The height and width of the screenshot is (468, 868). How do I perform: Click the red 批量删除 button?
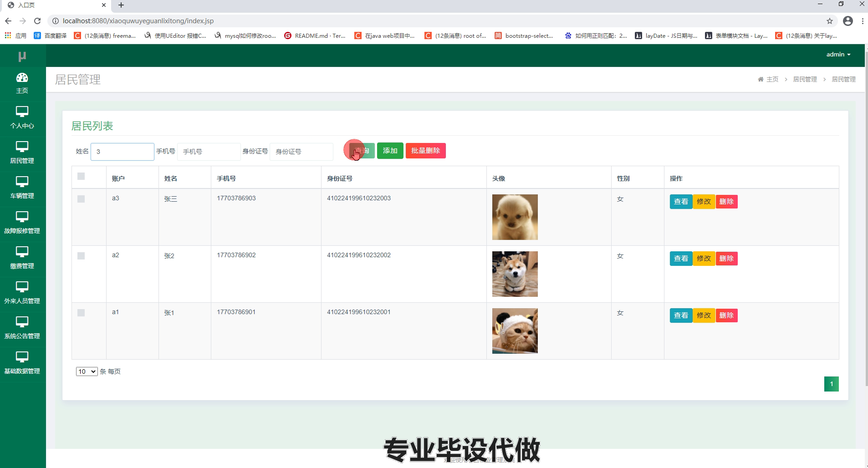tap(426, 151)
